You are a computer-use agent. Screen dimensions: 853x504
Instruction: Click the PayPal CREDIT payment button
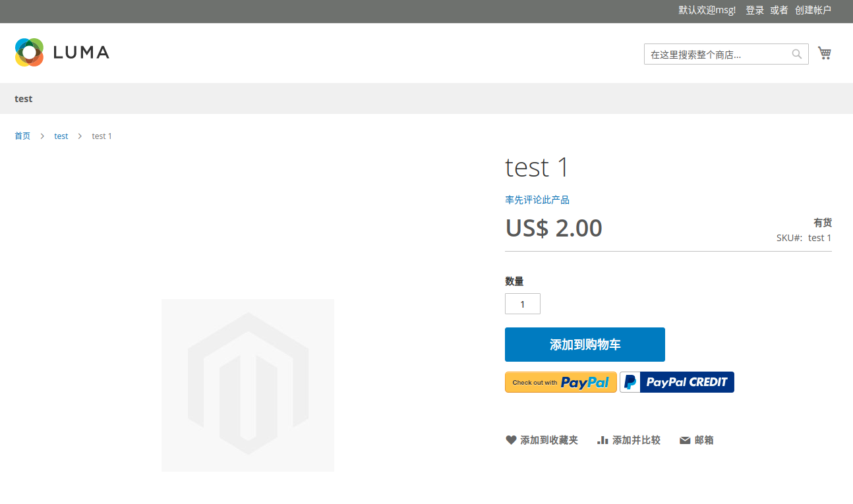click(x=676, y=382)
